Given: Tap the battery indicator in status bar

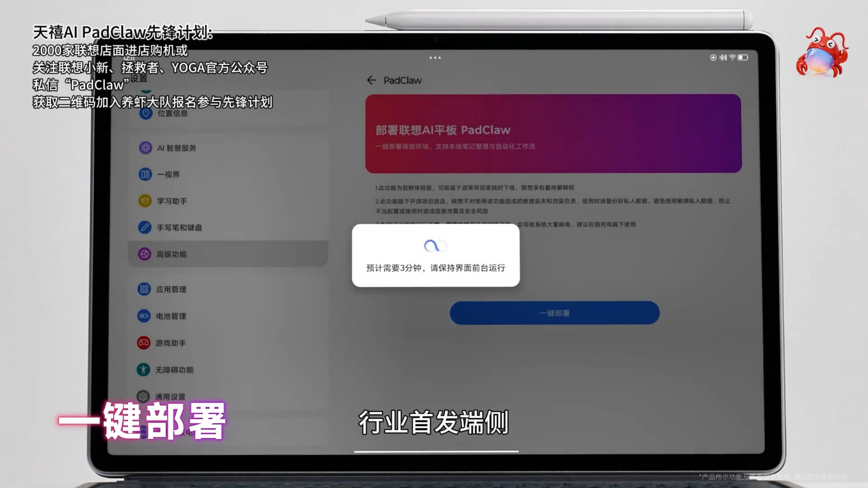Looking at the screenshot, I should (x=743, y=57).
